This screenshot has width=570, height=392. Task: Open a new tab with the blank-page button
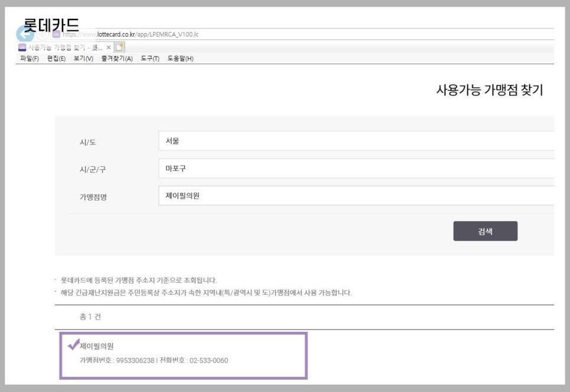pos(119,47)
